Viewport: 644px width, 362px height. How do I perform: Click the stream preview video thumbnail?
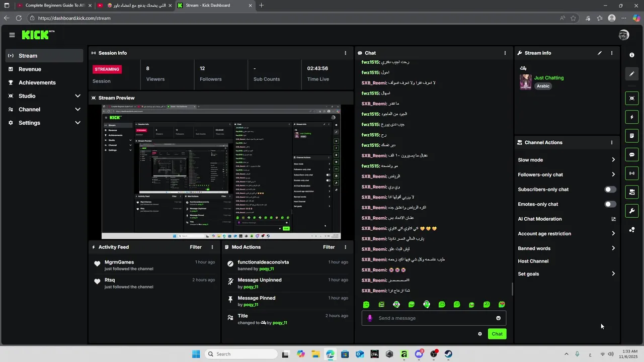[221, 172]
